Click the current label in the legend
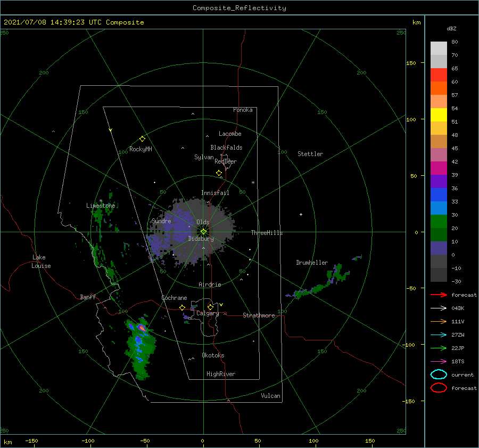Image resolution: width=479 pixels, height=448 pixels. (x=463, y=375)
